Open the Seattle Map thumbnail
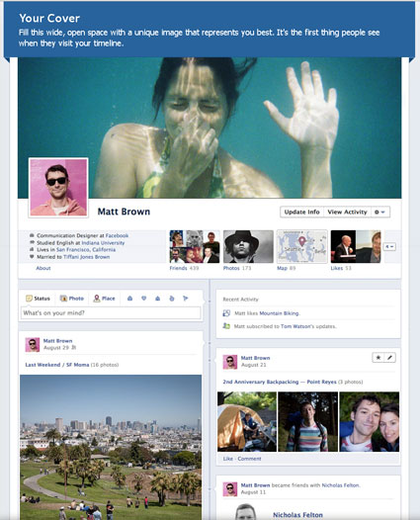 (302, 247)
